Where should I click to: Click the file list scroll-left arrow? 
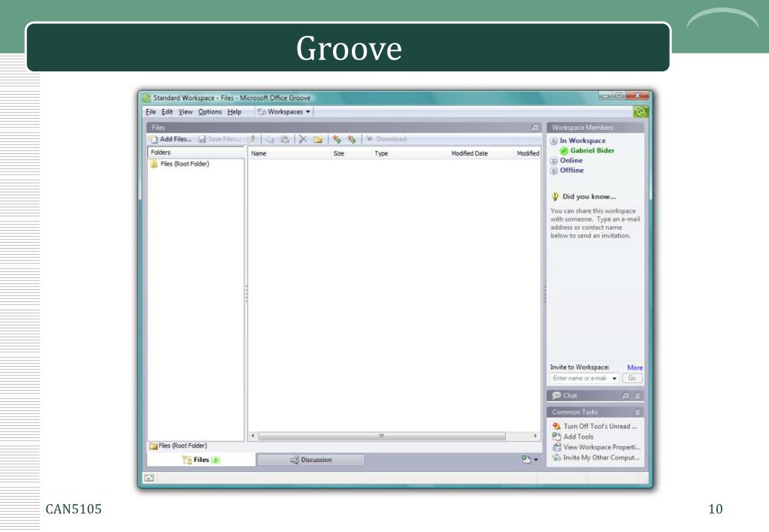253,436
